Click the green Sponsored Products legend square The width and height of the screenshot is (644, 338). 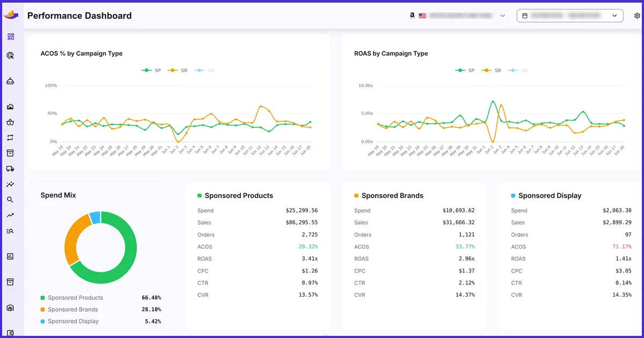43,298
